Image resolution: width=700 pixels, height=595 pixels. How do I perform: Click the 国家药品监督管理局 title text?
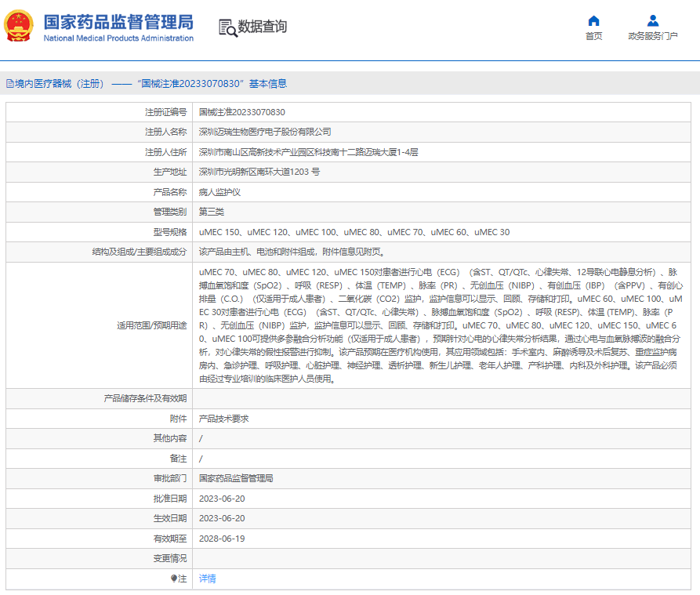118,22
